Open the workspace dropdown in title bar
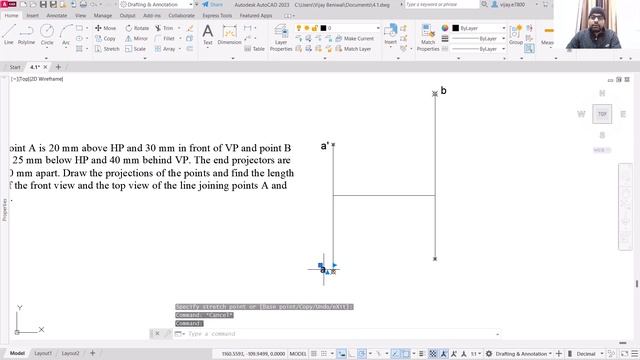The width and height of the screenshot is (640, 360). click(x=191, y=4)
